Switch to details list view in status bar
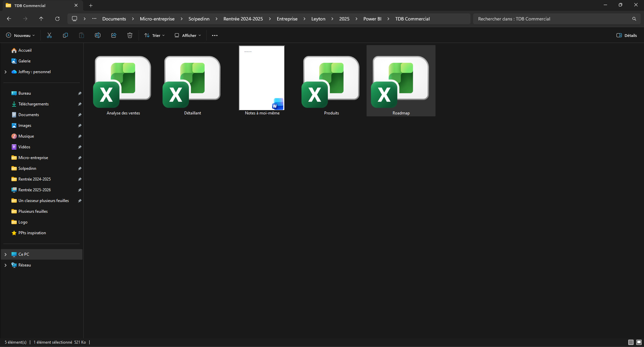Screen dimensions: 644x347 pos(631,342)
